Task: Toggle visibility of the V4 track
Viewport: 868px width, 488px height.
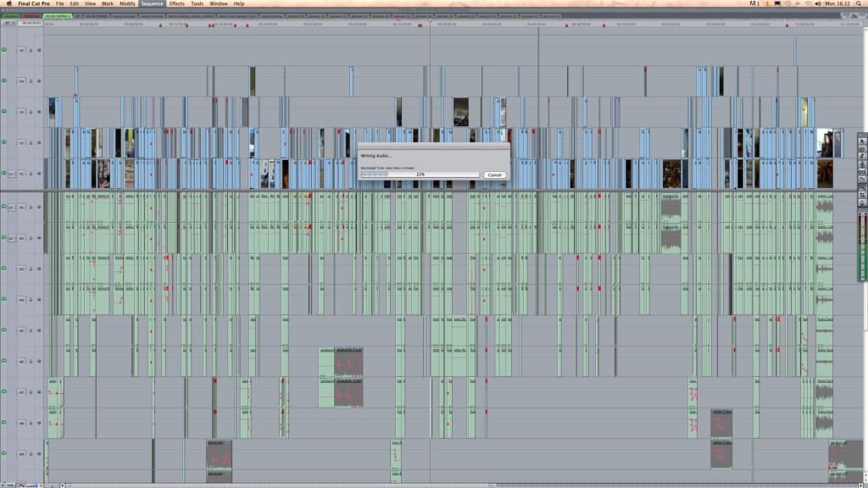Action: point(4,81)
